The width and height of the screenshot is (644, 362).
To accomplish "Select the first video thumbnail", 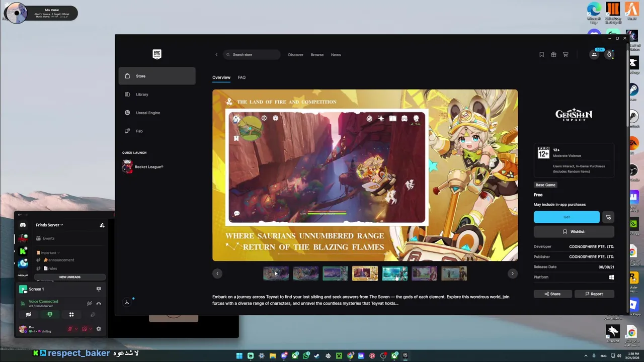I will coord(276,274).
